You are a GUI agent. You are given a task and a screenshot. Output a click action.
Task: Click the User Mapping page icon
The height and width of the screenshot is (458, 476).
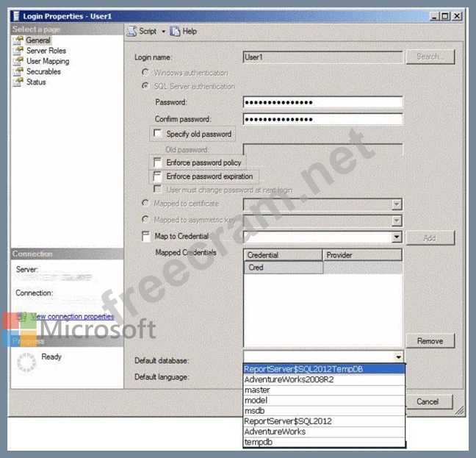coord(18,61)
